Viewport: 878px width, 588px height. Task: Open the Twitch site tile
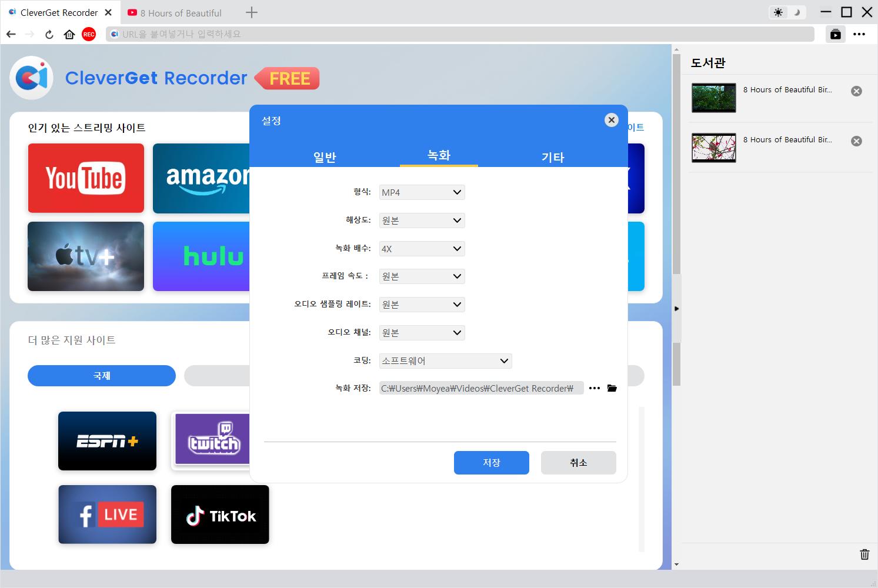(x=211, y=441)
